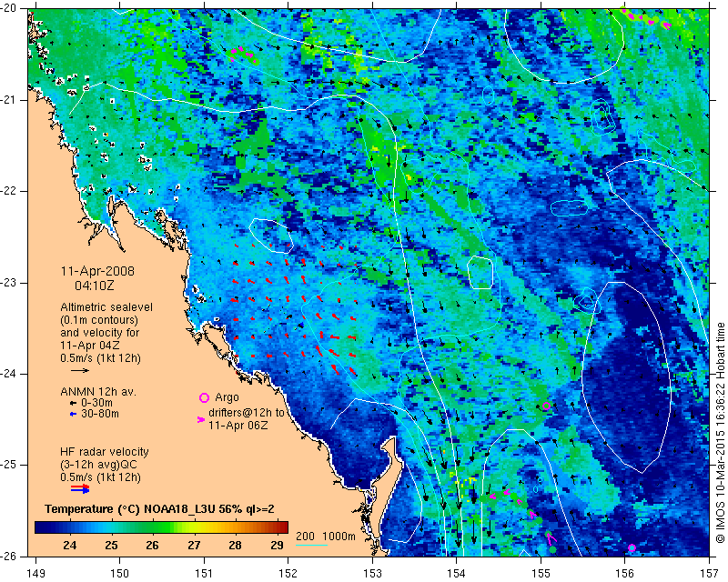Click the '0.5m/s (1kt 12h)' altimetric scale text
728x582 pixels.
tap(100, 358)
